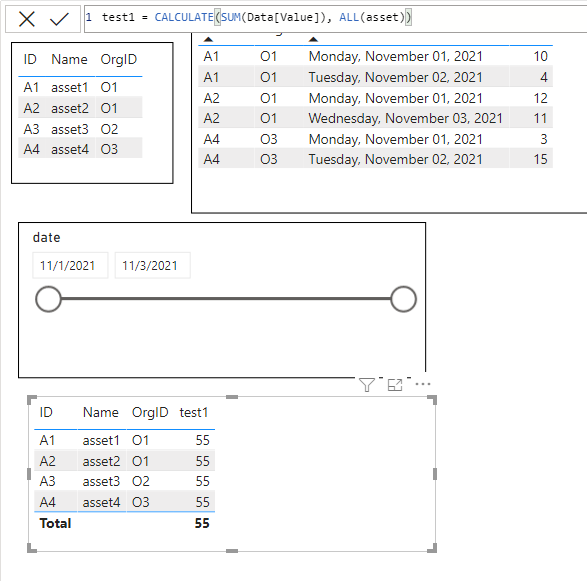Select 'asset1' in the top asset table

[x=70, y=87]
